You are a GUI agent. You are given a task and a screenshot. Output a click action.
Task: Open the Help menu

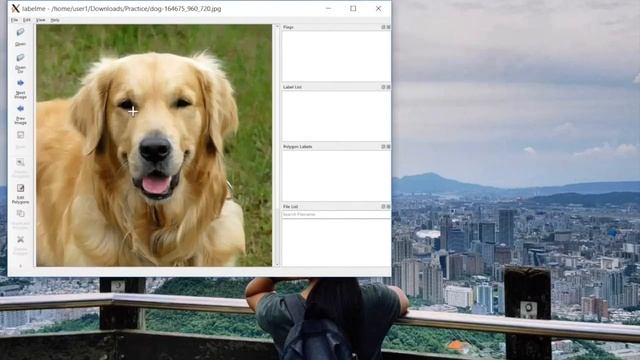(x=55, y=20)
